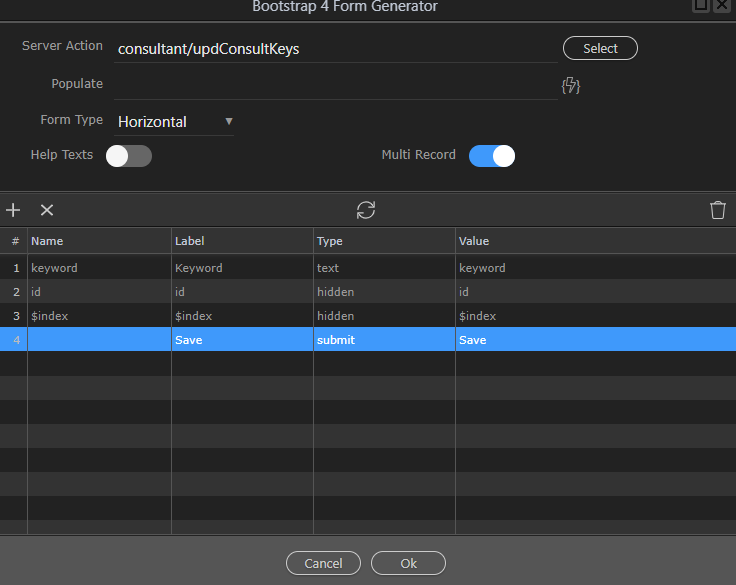736x585 pixels.
Task: Click the submit type cell in Save row
Action: (383, 340)
